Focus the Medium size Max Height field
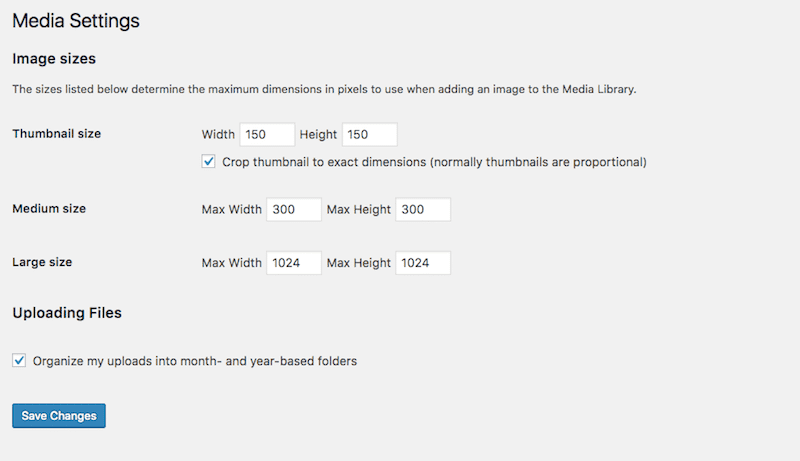This screenshot has width=800, height=461. click(x=422, y=209)
